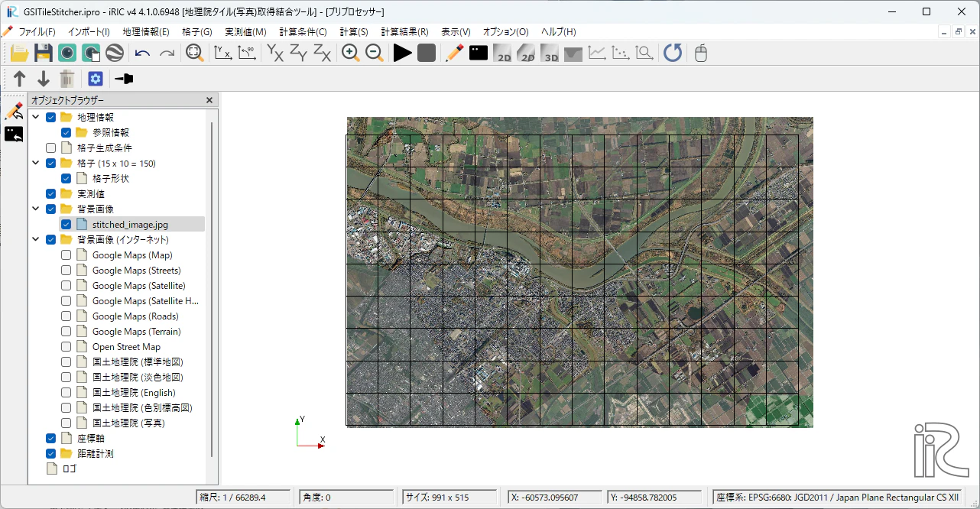980x509 pixels.
Task: Click the mouse hint icon
Action: click(x=701, y=53)
